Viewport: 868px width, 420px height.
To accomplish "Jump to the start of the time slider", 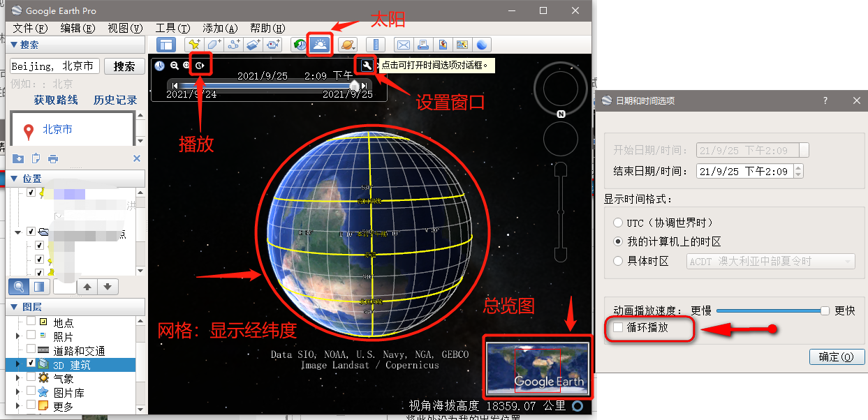I will click(175, 85).
